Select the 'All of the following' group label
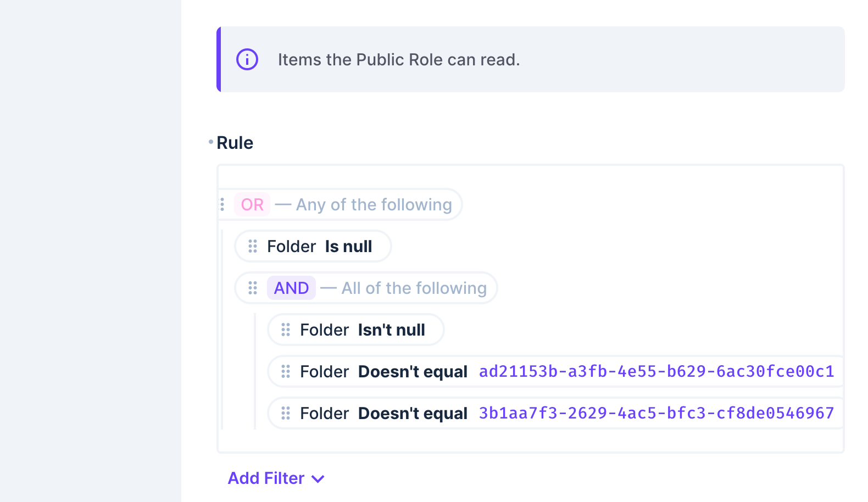The width and height of the screenshot is (868, 502). coord(414,288)
